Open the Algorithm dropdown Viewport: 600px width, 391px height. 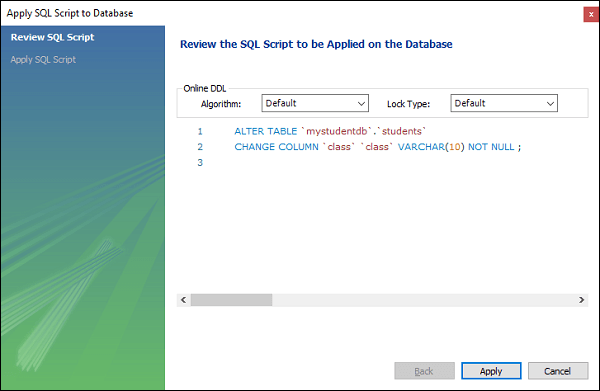[x=315, y=103]
